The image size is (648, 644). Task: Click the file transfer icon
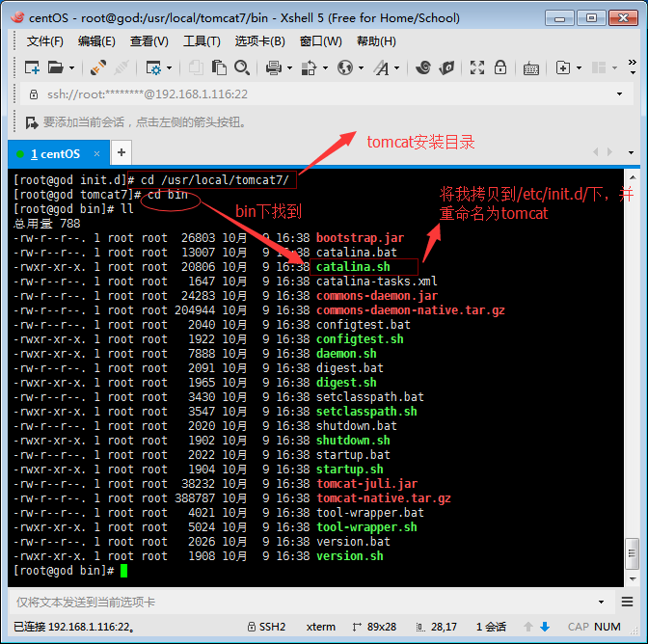click(309, 67)
